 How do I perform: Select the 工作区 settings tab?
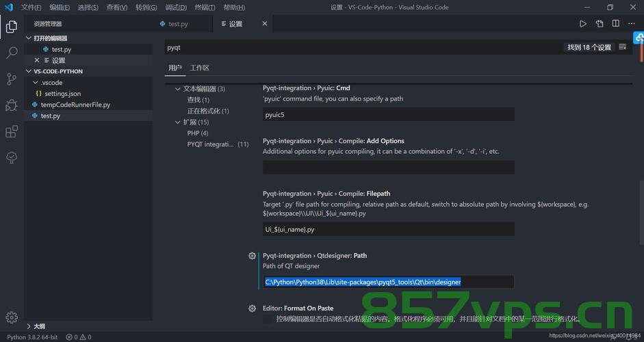pyautogui.click(x=200, y=68)
